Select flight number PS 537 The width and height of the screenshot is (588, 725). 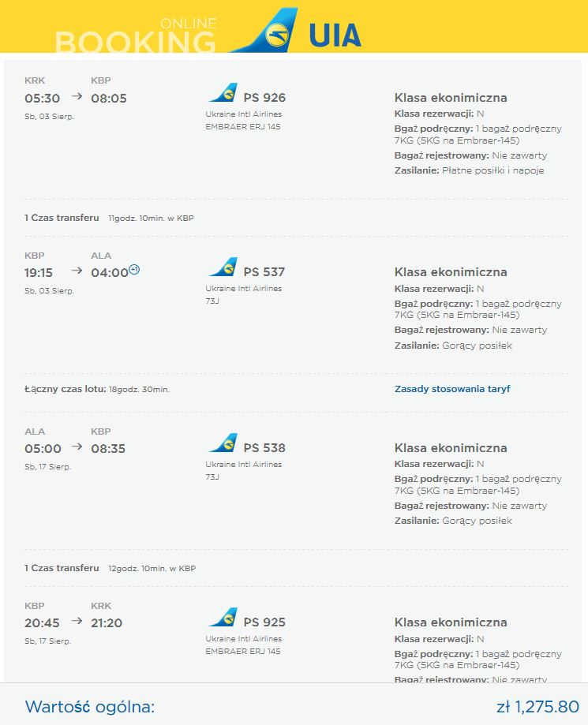click(x=264, y=272)
